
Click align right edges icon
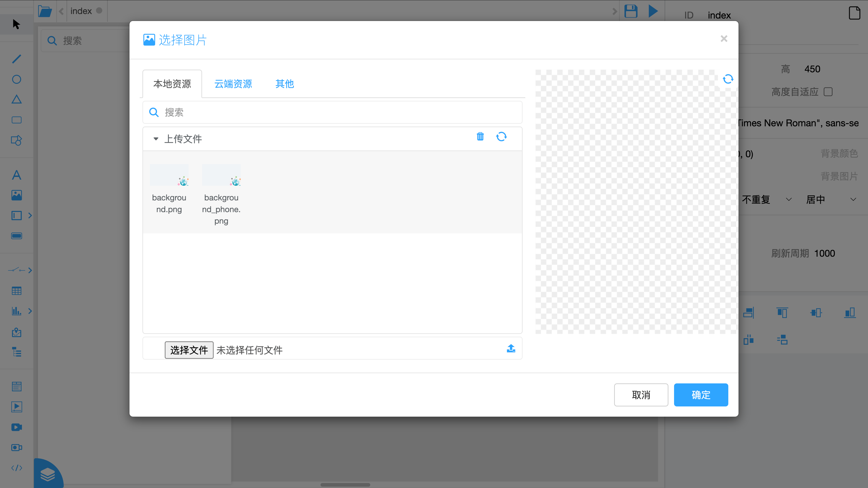coord(748,312)
